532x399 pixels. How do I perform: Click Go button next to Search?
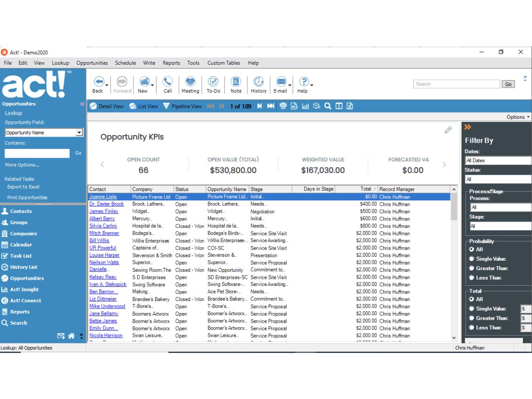click(508, 84)
